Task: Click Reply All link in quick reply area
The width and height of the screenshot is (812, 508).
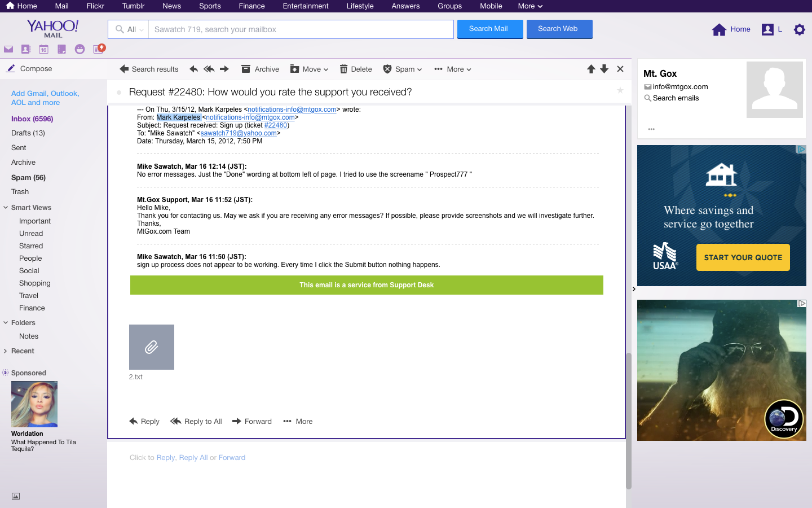Action: pyautogui.click(x=193, y=458)
